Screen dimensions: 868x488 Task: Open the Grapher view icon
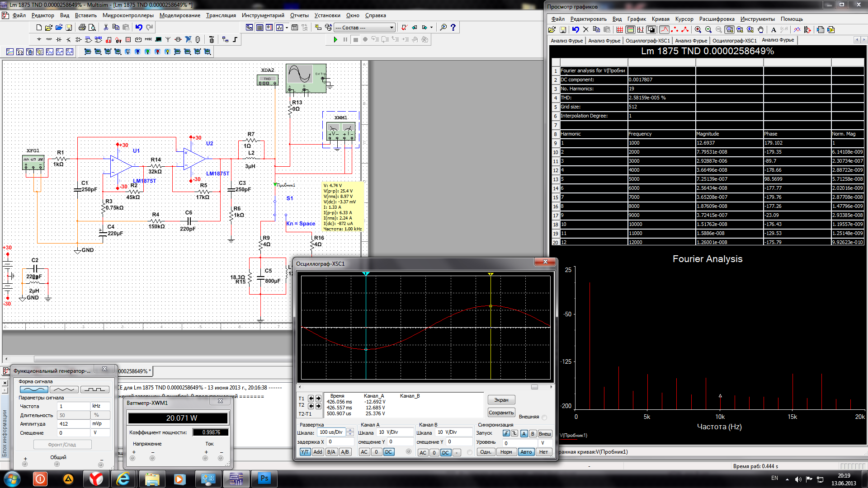point(280,28)
